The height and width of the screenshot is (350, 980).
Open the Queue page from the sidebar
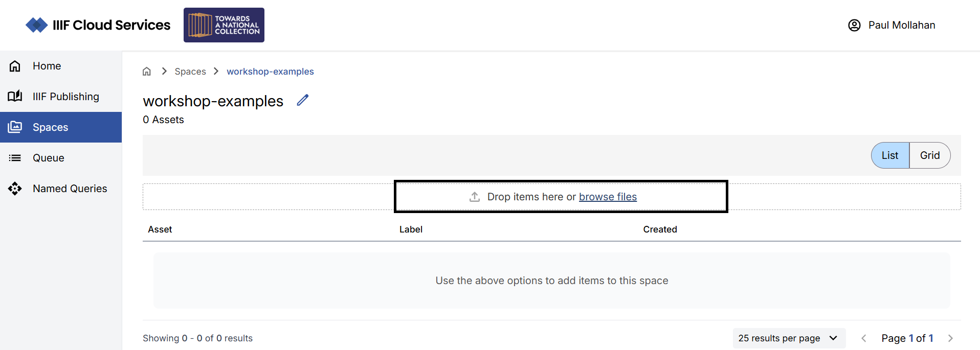point(49,157)
